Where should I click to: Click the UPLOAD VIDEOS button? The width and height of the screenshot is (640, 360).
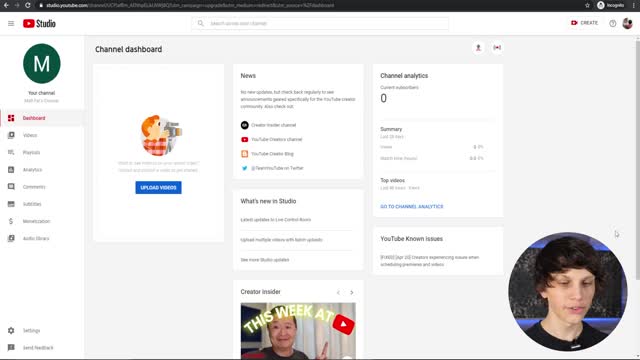point(158,187)
